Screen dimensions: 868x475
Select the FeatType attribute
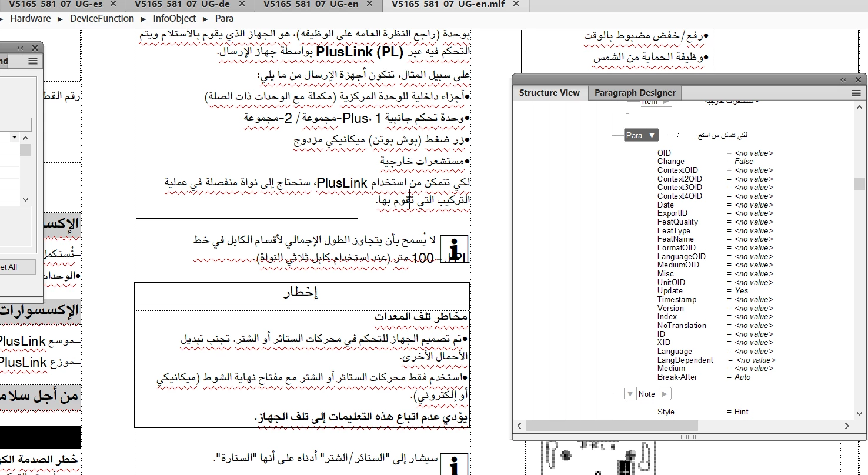pos(715,230)
